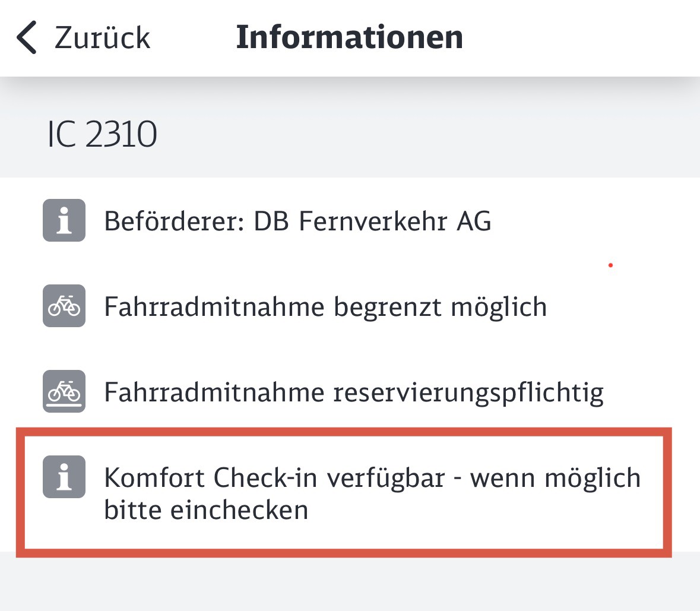Click the Zurück back label
This screenshot has width=700, height=611.
pos(102,38)
